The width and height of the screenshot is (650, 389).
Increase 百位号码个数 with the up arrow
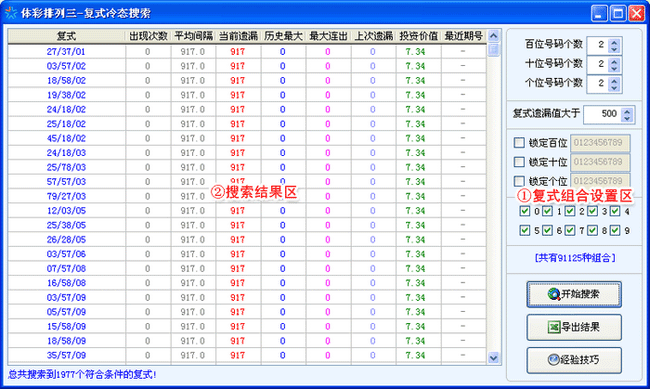tap(614, 41)
